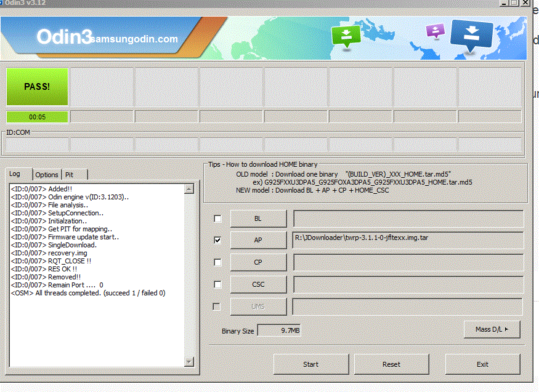Click the 00:05 elapsed time bar
This screenshot has height=392, width=539.
coord(37,117)
